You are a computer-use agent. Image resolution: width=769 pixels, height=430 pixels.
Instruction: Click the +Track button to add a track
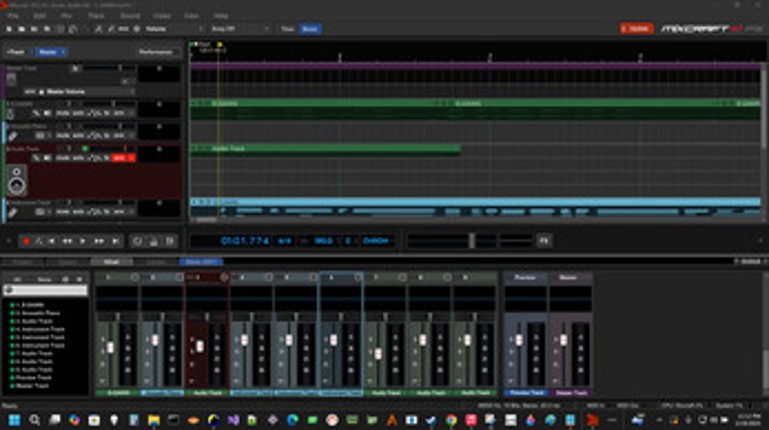coord(16,51)
